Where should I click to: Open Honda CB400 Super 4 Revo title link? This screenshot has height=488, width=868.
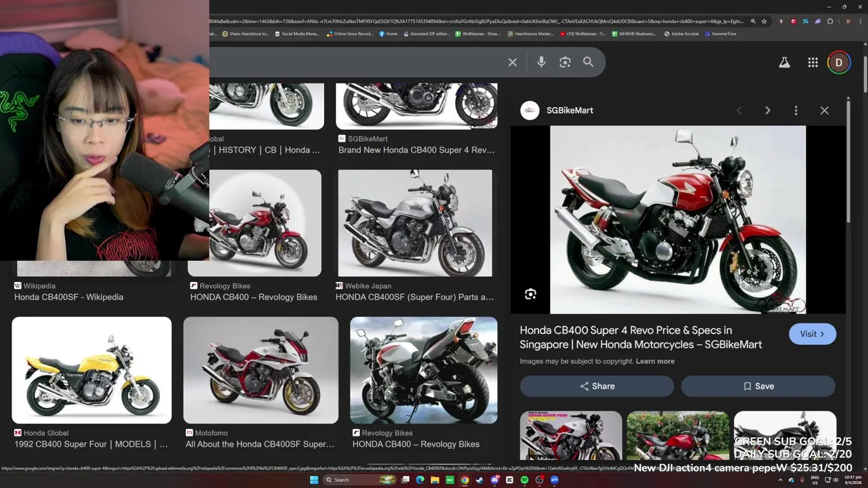(x=641, y=338)
